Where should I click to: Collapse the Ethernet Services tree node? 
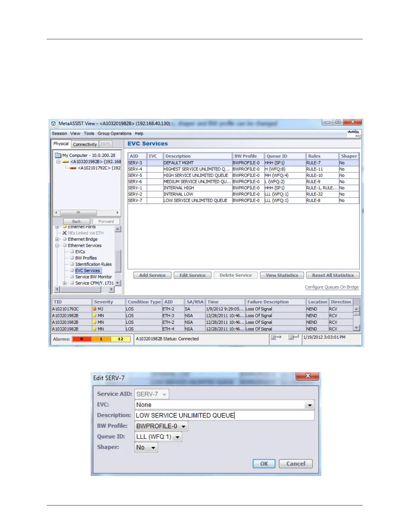coord(57,246)
